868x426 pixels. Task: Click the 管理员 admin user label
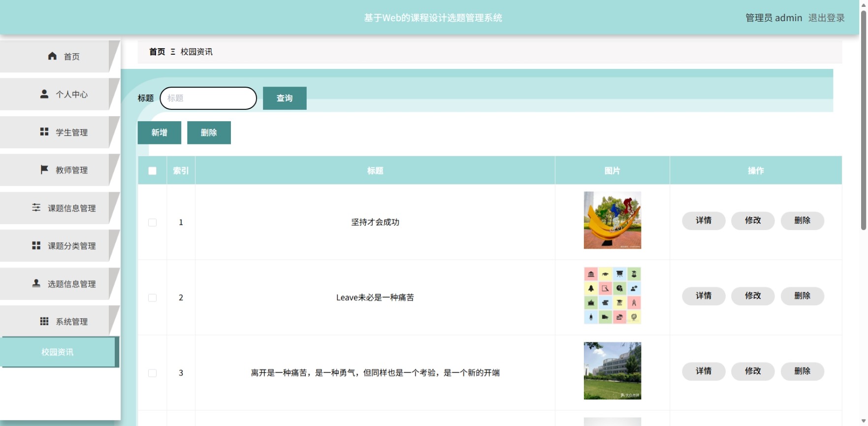point(773,18)
